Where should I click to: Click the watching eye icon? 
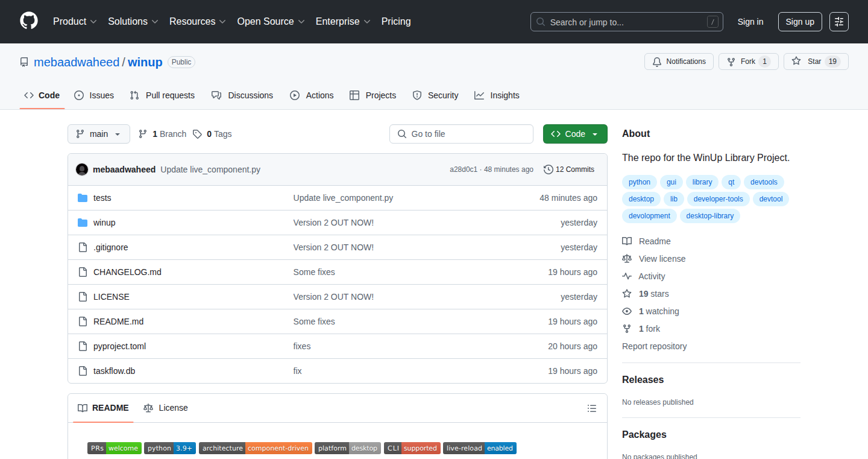click(627, 311)
